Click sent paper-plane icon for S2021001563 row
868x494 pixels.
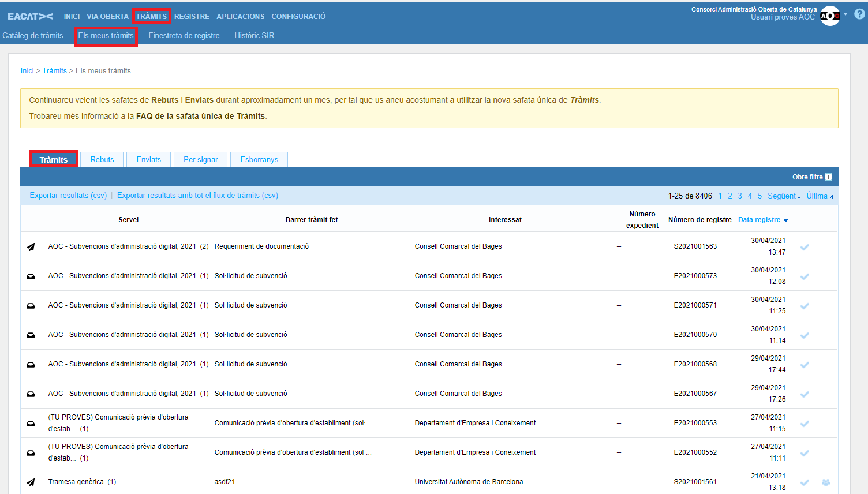click(31, 247)
